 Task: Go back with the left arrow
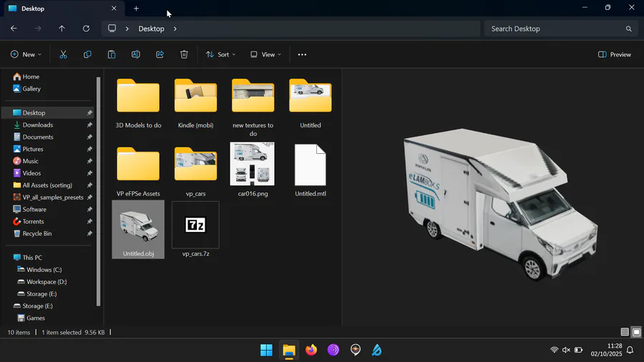point(14,29)
